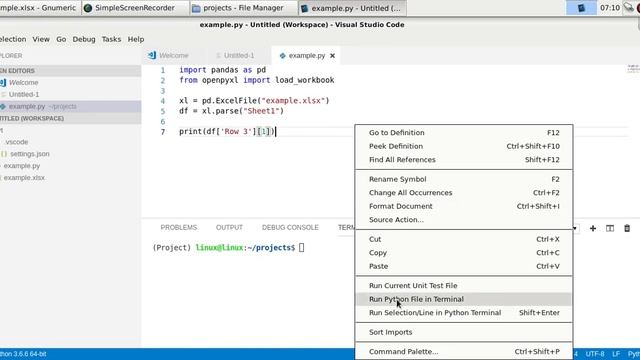
Task: Choose Sort Imports entry
Action: [x=464, y=332]
